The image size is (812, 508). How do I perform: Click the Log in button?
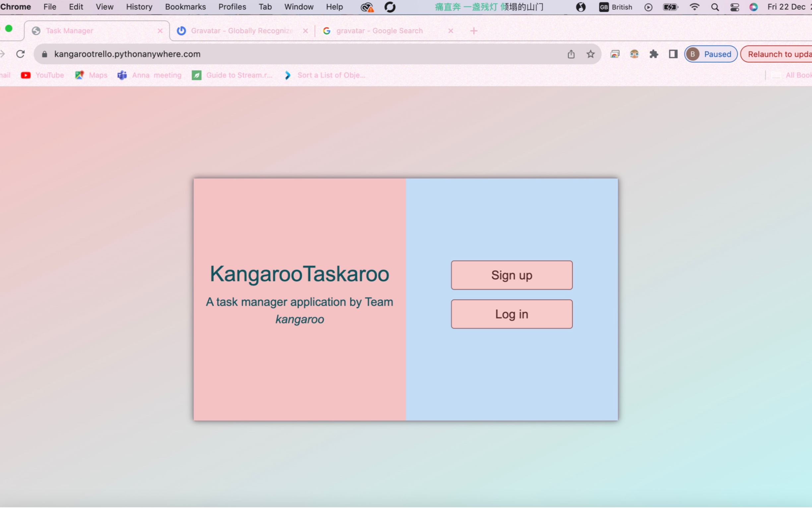coord(512,314)
